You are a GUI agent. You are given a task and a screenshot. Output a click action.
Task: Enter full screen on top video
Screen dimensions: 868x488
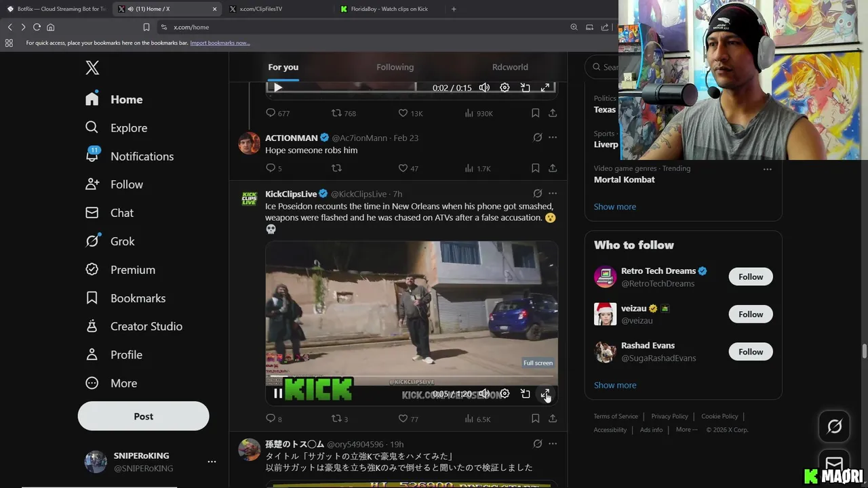[545, 87]
